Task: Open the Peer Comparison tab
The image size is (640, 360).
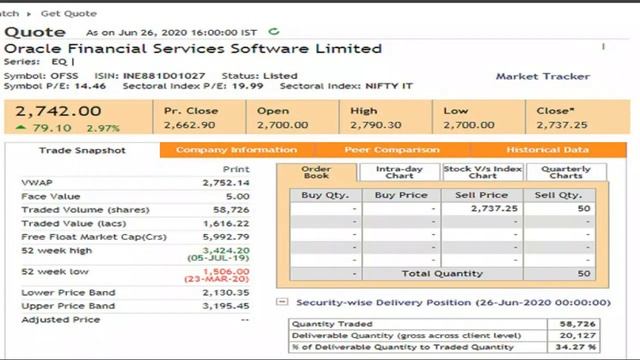Action: coord(392,150)
